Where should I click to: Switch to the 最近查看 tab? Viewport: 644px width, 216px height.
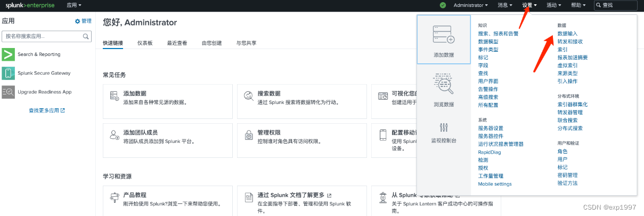coord(177,43)
